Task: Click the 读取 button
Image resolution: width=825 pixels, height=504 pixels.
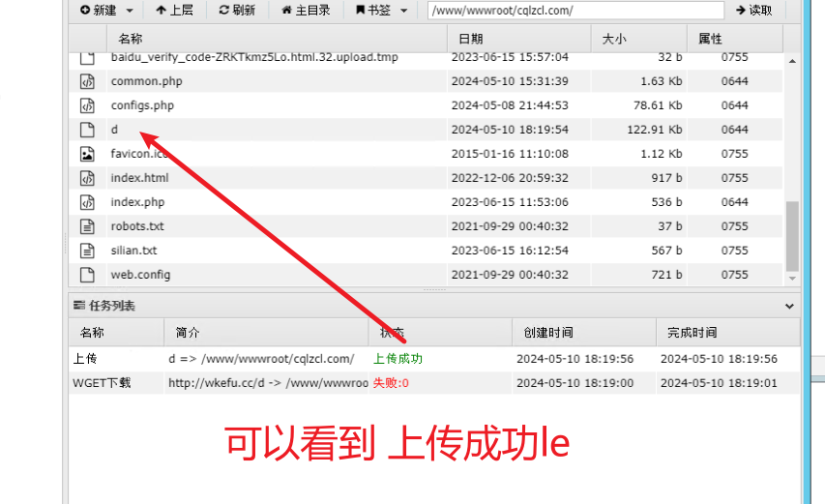Action: point(754,10)
